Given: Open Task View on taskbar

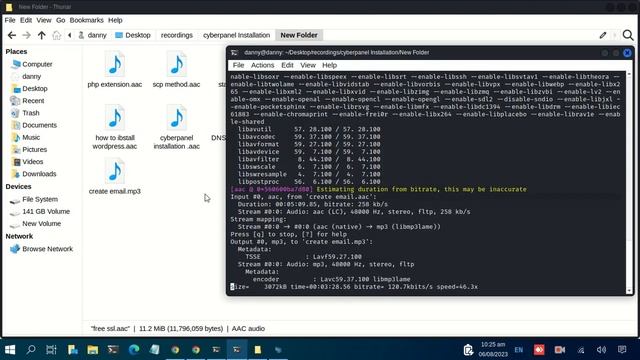Looking at the screenshot, I should tap(51, 350).
